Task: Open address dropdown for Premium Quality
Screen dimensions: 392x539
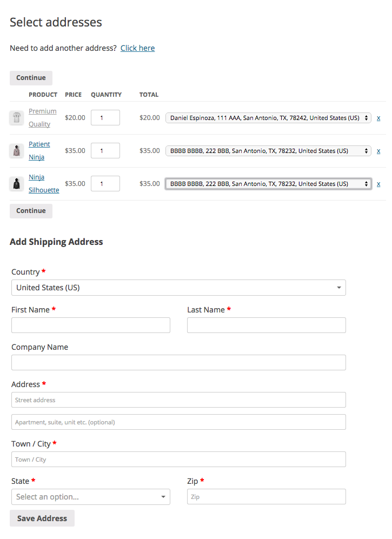Action: (x=268, y=118)
